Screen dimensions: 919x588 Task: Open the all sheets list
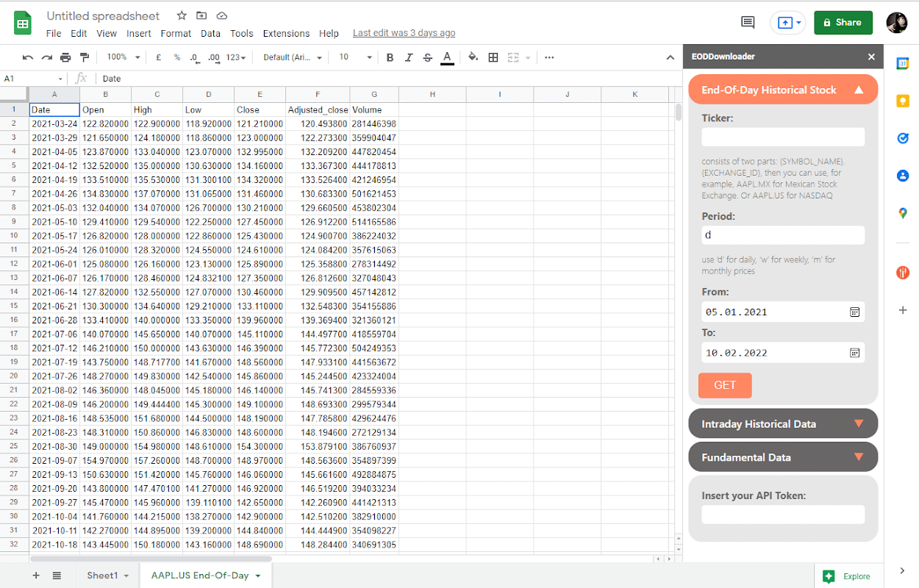pos(57,576)
